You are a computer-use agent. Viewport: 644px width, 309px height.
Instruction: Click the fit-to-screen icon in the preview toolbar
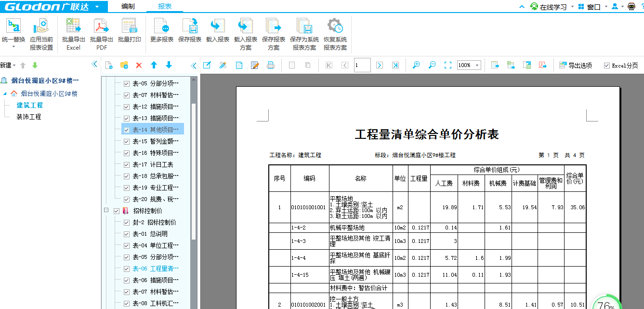[x=448, y=65]
